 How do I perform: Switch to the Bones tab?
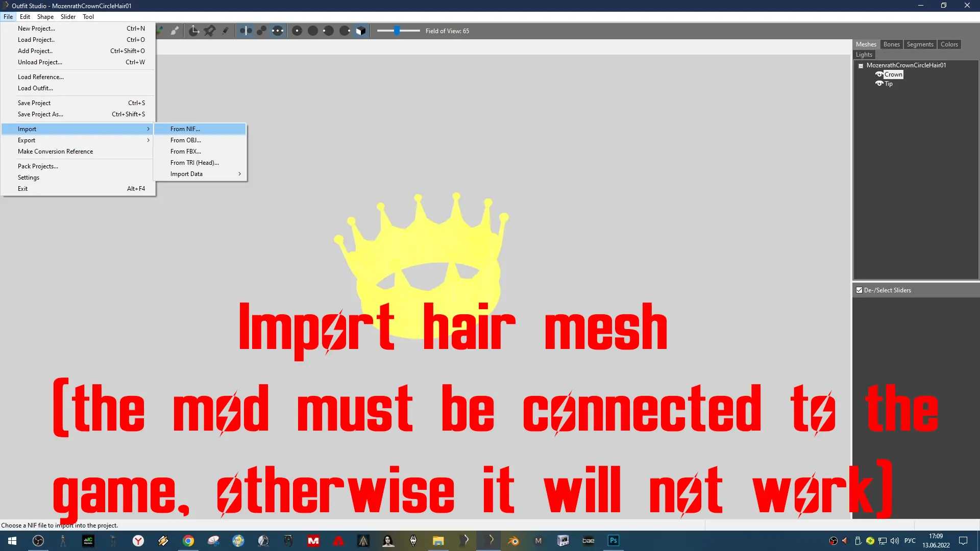891,44
